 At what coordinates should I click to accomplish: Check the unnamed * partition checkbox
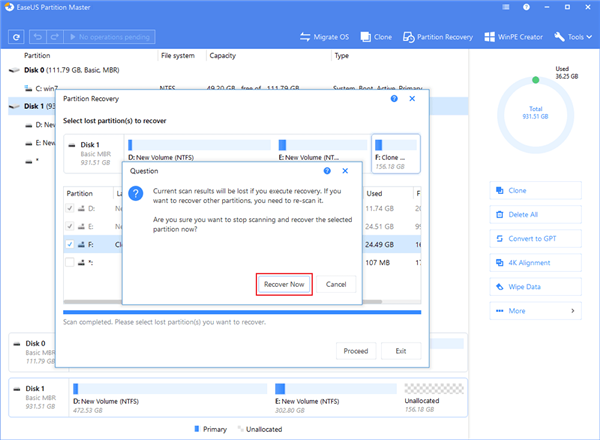[70, 262]
